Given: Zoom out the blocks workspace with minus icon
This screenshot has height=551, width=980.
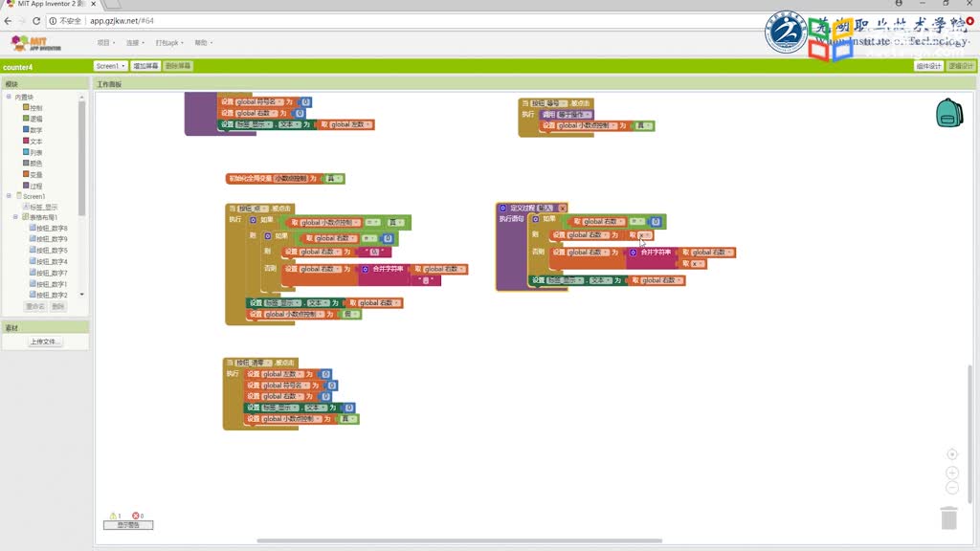Looking at the screenshot, I should (x=952, y=488).
